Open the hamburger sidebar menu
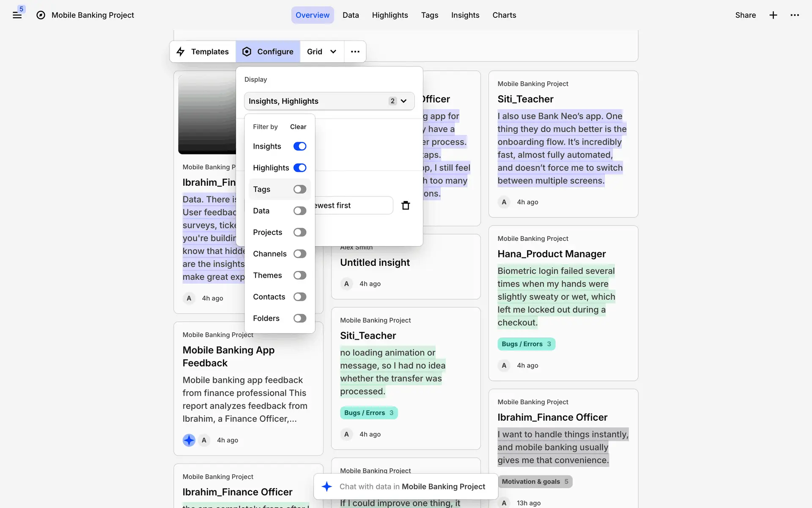The image size is (812, 508). tap(17, 15)
